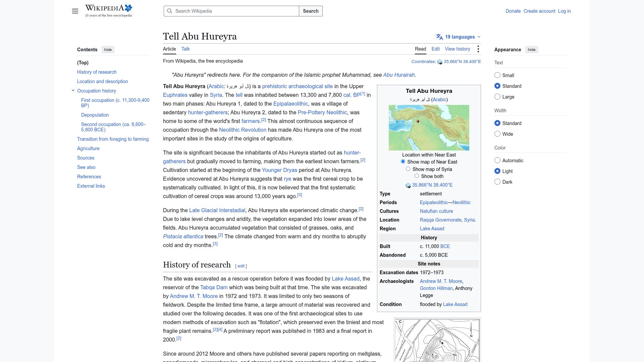The image size is (644, 362).
Task: Open the Create account link
Action: pos(539,11)
